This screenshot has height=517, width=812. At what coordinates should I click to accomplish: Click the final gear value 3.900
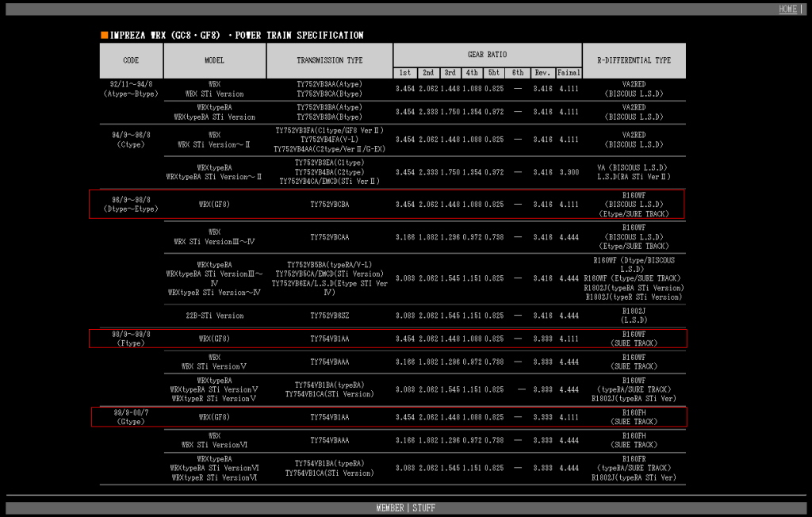(x=569, y=172)
